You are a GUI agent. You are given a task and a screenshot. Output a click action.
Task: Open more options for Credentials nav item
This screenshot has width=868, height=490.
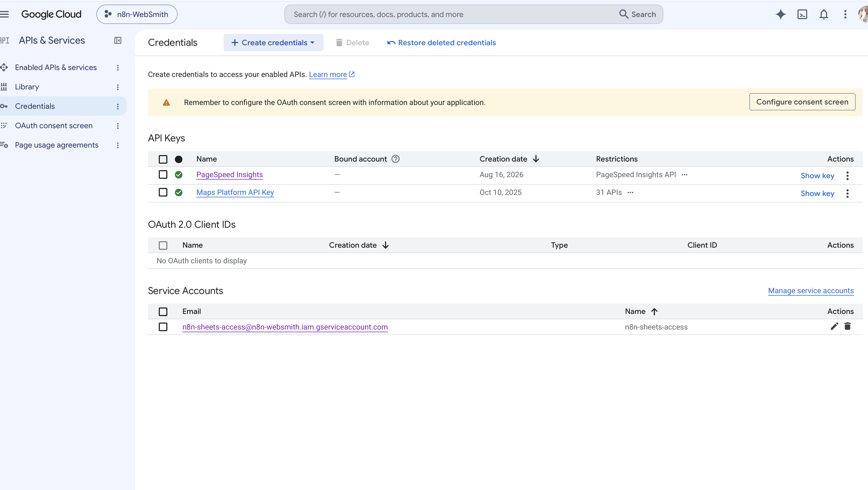(118, 107)
